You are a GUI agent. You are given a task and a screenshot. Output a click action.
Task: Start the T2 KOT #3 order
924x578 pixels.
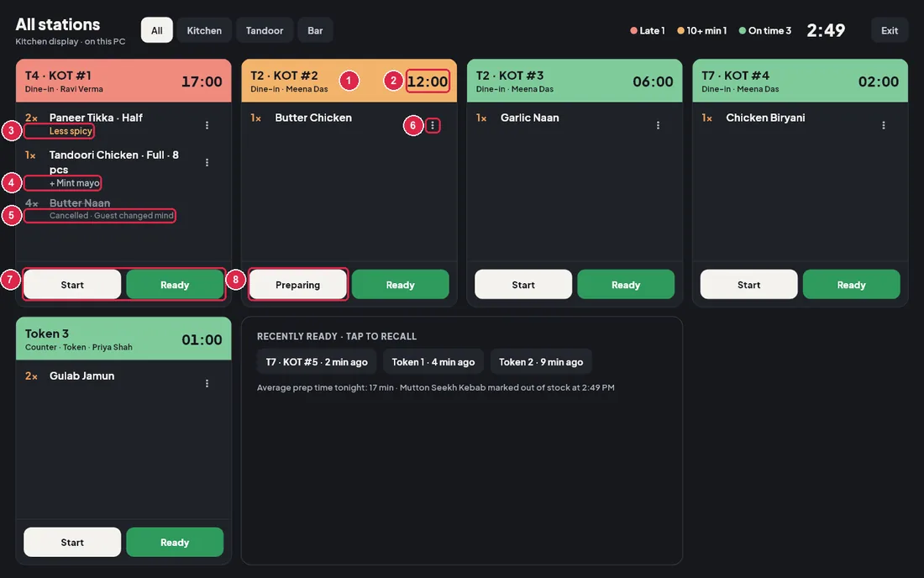point(523,285)
